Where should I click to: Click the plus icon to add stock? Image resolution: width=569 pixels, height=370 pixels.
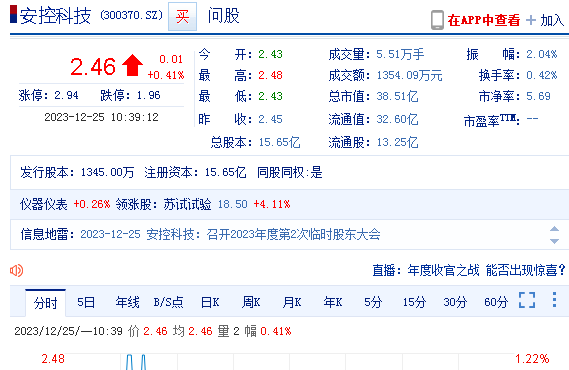(x=531, y=20)
